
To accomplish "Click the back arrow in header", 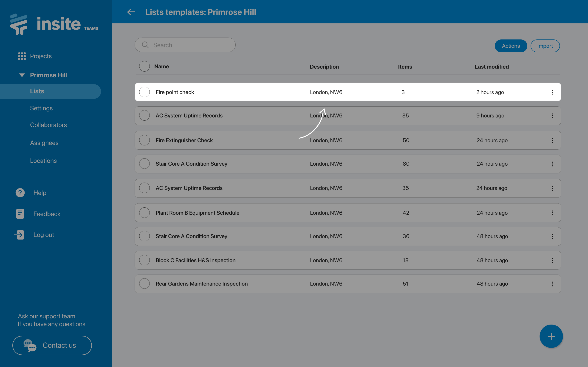I will click(x=131, y=12).
